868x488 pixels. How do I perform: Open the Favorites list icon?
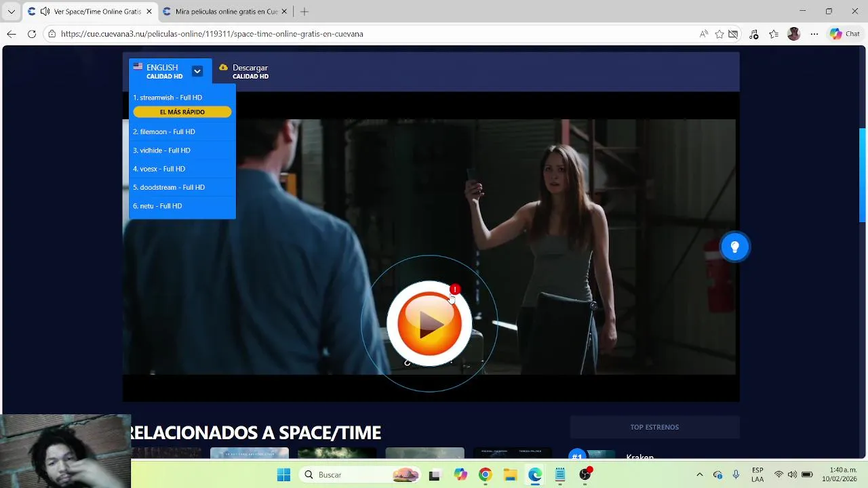tap(774, 34)
